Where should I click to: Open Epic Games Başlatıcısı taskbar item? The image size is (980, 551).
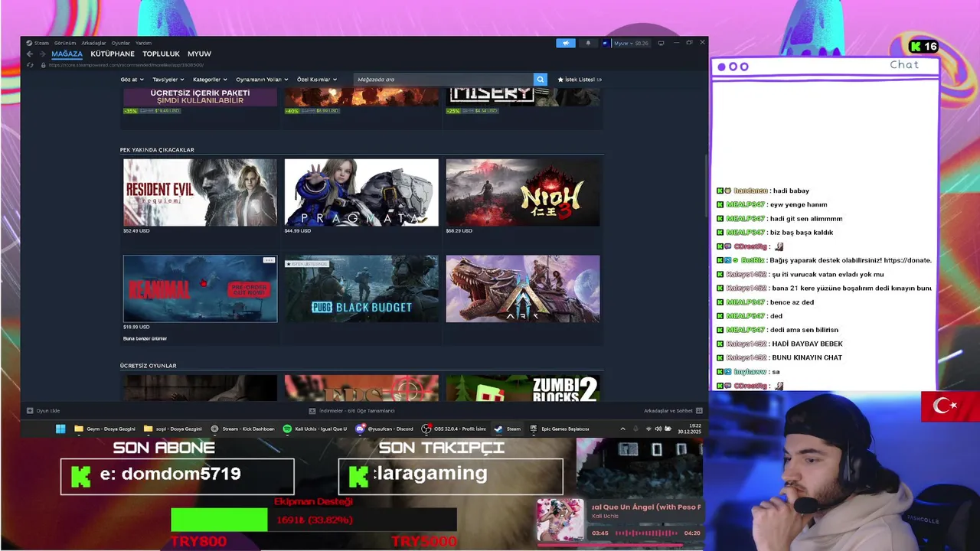[x=560, y=429]
